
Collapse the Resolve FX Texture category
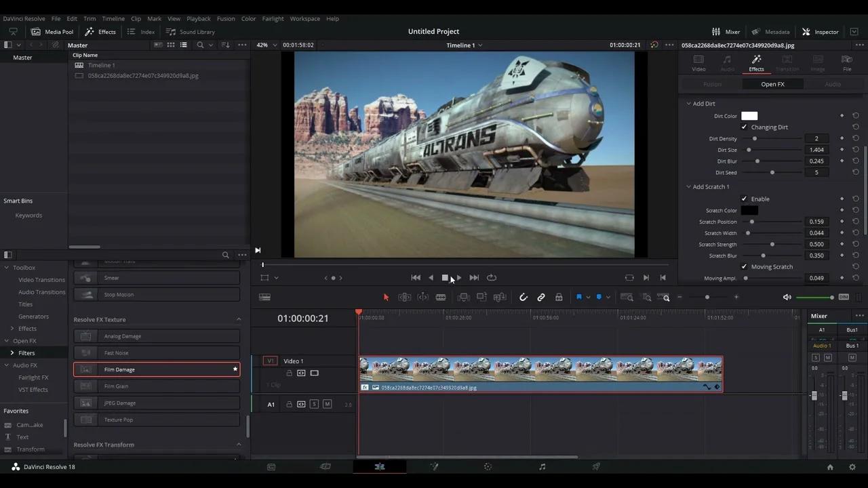[x=239, y=319]
